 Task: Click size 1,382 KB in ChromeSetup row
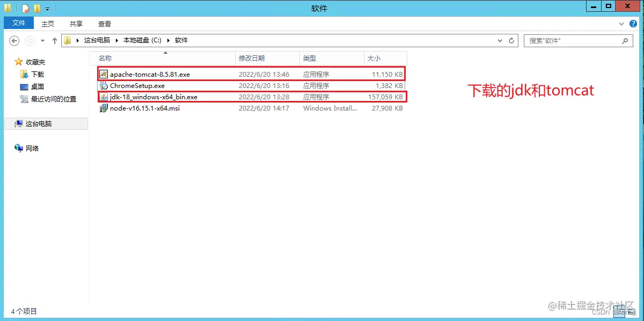tap(389, 85)
